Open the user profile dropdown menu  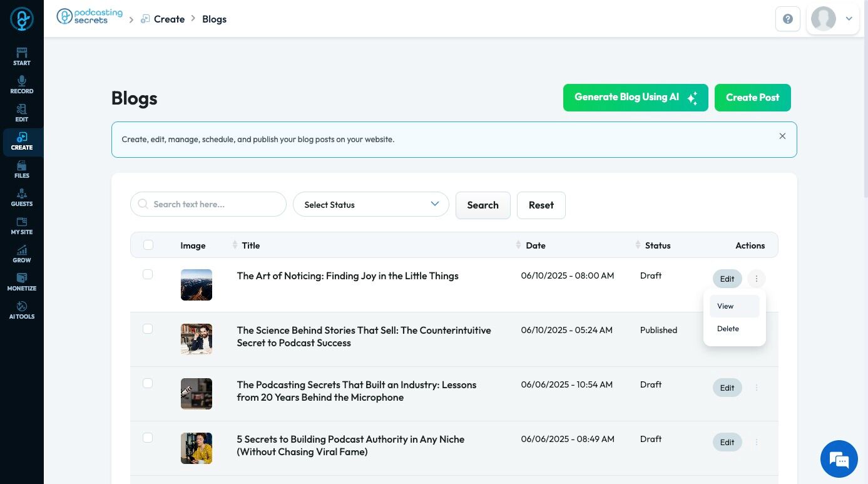pyautogui.click(x=834, y=19)
